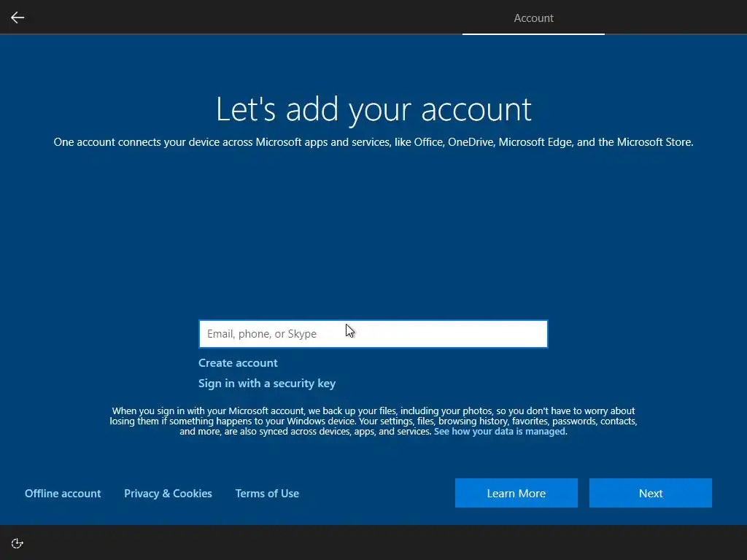This screenshot has height=560, width=747.
Task: Open See how your data is managed
Action: (x=499, y=432)
